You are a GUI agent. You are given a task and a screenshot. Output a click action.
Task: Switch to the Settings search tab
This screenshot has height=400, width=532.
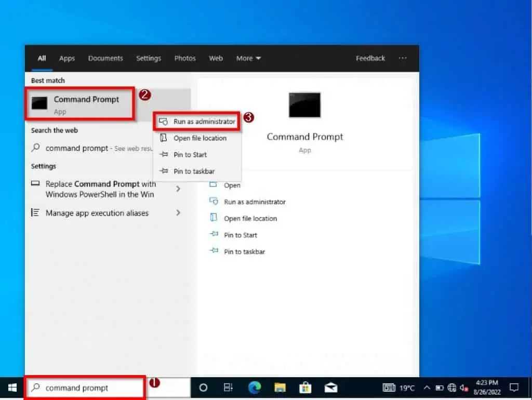(x=149, y=58)
